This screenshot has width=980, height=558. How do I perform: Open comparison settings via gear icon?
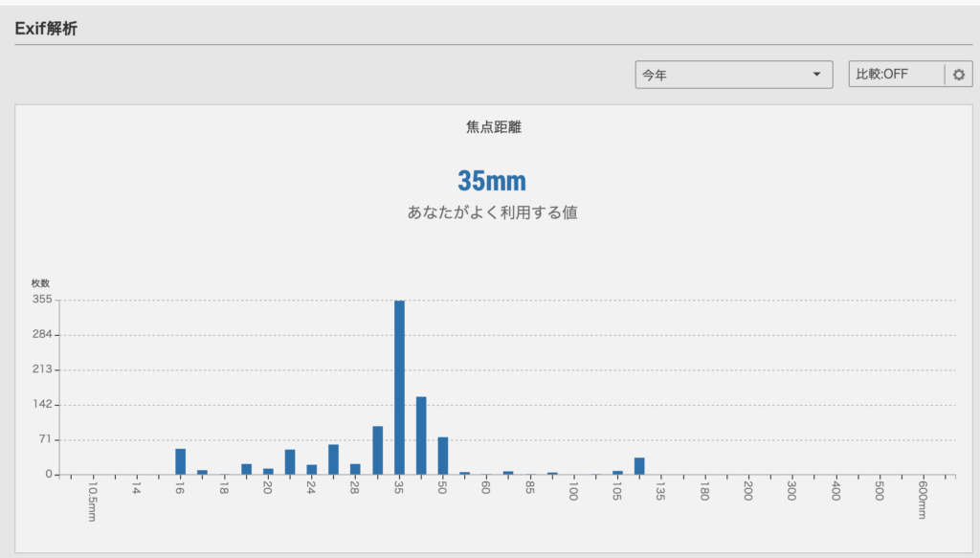(x=959, y=75)
